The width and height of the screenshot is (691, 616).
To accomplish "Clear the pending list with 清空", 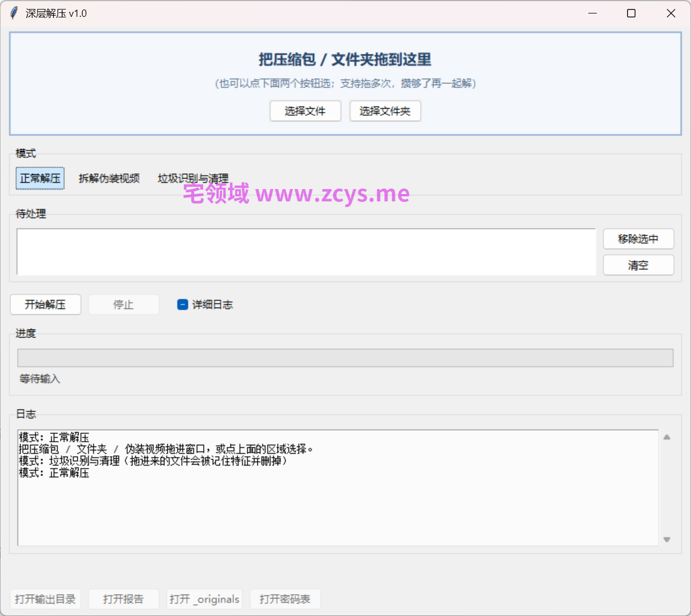I will [638, 265].
